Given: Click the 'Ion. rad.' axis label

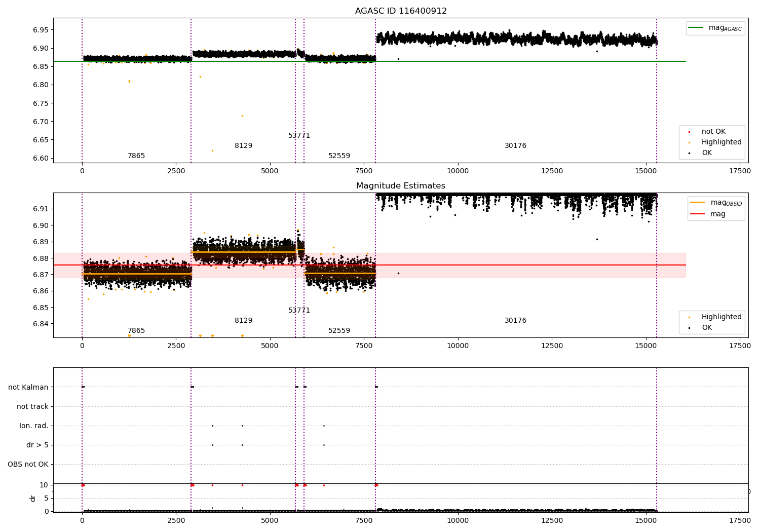Looking at the screenshot, I should pyautogui.click(x=34, y=426).
